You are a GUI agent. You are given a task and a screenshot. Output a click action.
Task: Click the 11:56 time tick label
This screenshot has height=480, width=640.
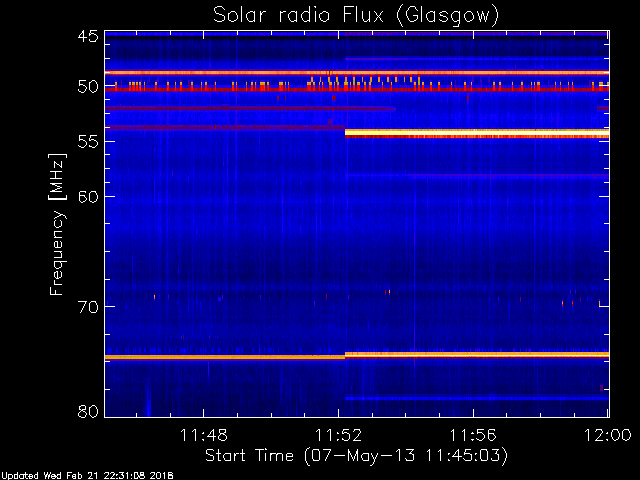473,435
